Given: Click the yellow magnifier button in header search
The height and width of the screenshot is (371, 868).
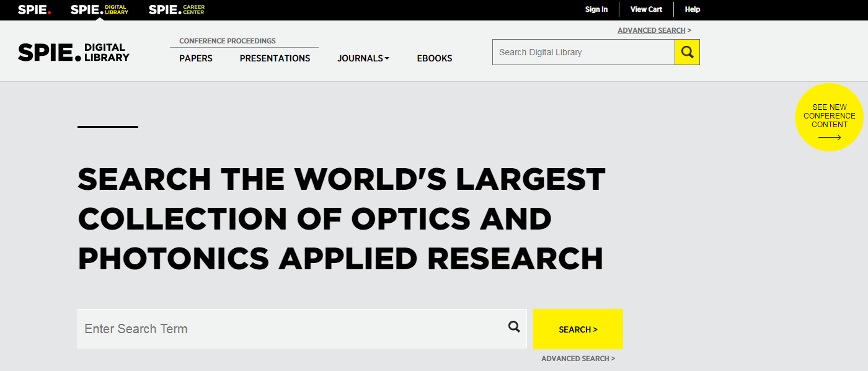Looking at the screenshot, I should click(687, 52).
